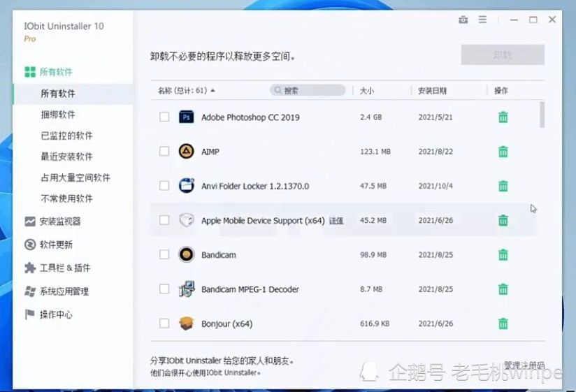Open 捆绑软件 in the sidebar
The height and width of the screenshot is (392, 576).
click(58, 115)
